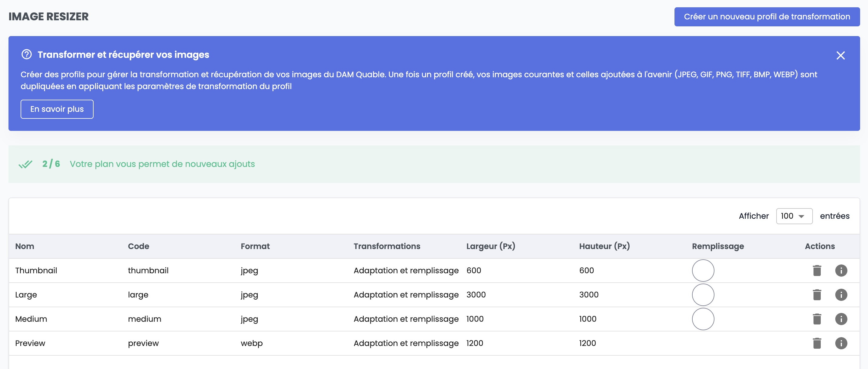The height and width of the screenshot is (369, 868).
Task: Select the Medium name cell
Action: (31, 319)
